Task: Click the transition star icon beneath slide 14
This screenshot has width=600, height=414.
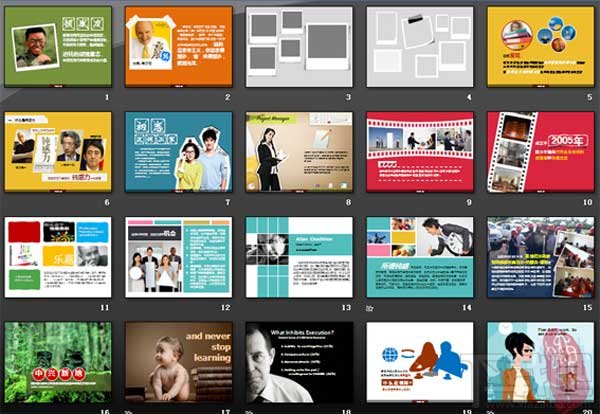Action: (x=369, y=308)
